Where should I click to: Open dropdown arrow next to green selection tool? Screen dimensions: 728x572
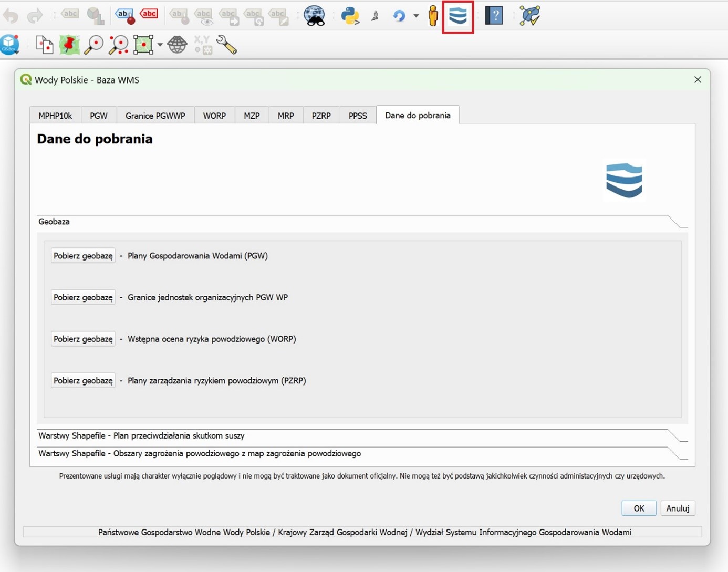point(160,45)
